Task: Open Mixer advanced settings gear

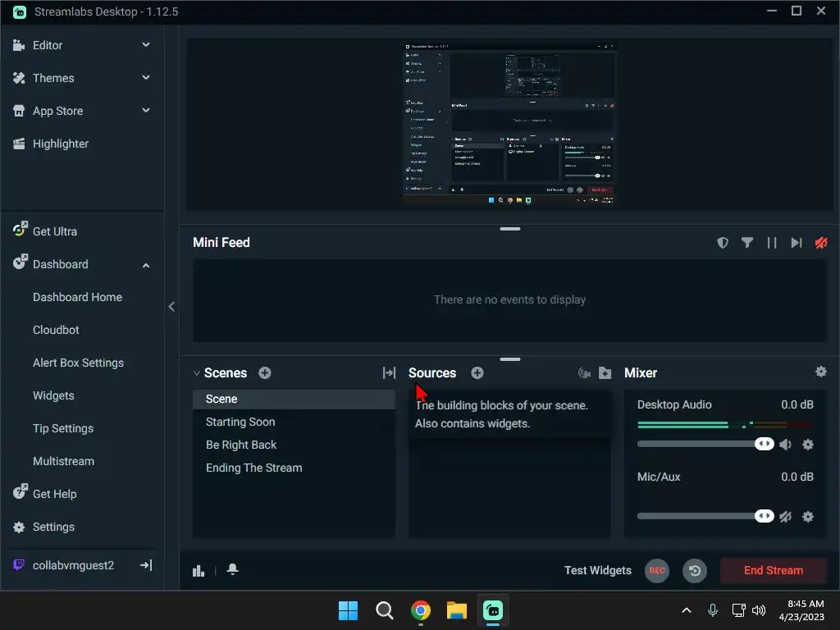Action: pos(820,372)
